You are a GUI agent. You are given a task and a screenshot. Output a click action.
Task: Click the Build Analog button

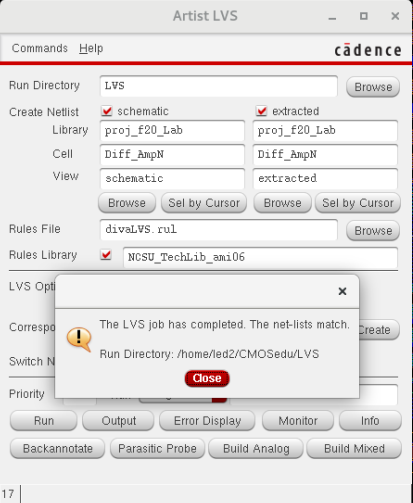click(x=256, y=449)
